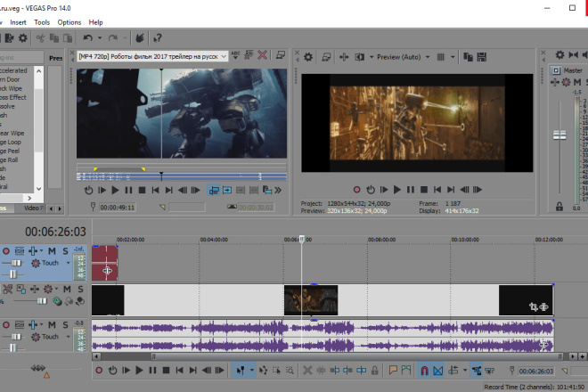Stop playback in the Trimmer
588x392 pixels.
tap(143, 190)
